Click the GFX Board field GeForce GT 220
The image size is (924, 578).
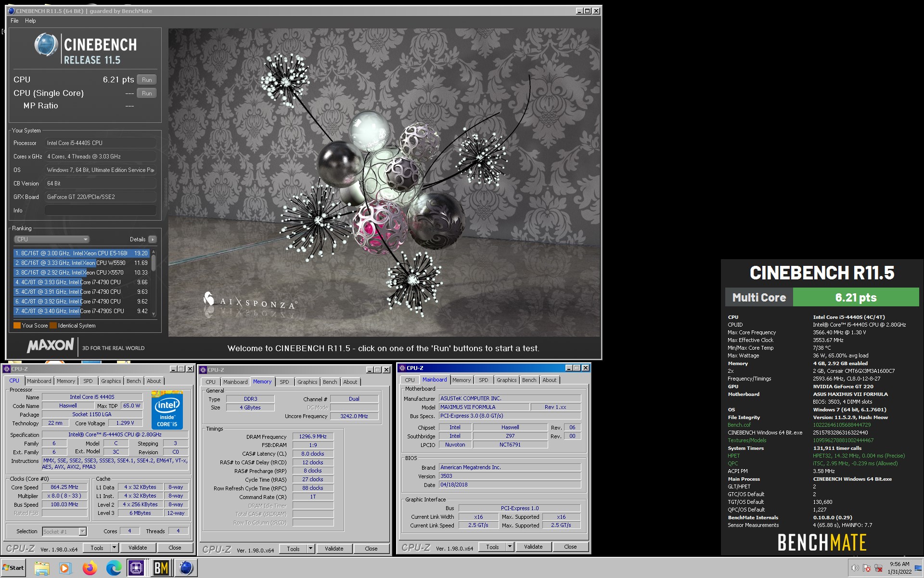point(100,197)
